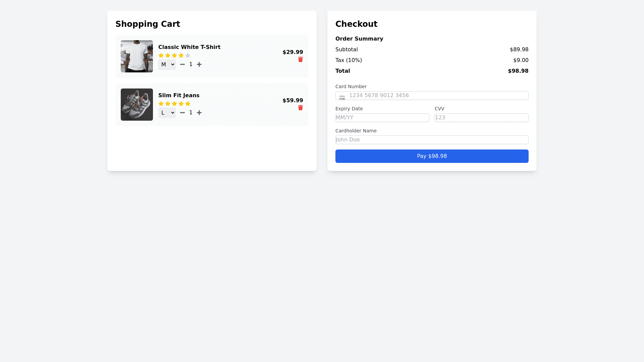Click the Slim Fit Jeans product name

tap(179, 96)
